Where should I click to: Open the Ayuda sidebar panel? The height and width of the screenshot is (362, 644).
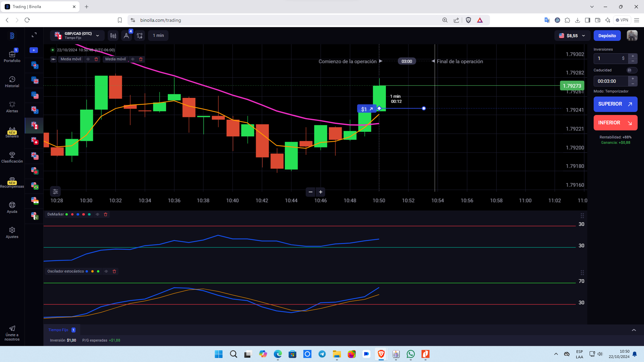[x=12, y=207]
